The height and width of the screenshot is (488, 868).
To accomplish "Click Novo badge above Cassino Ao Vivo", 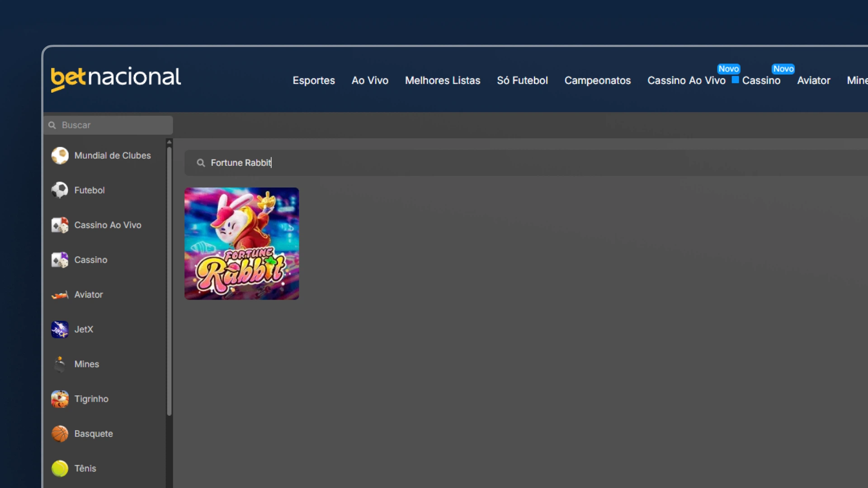I will [729, 69].
